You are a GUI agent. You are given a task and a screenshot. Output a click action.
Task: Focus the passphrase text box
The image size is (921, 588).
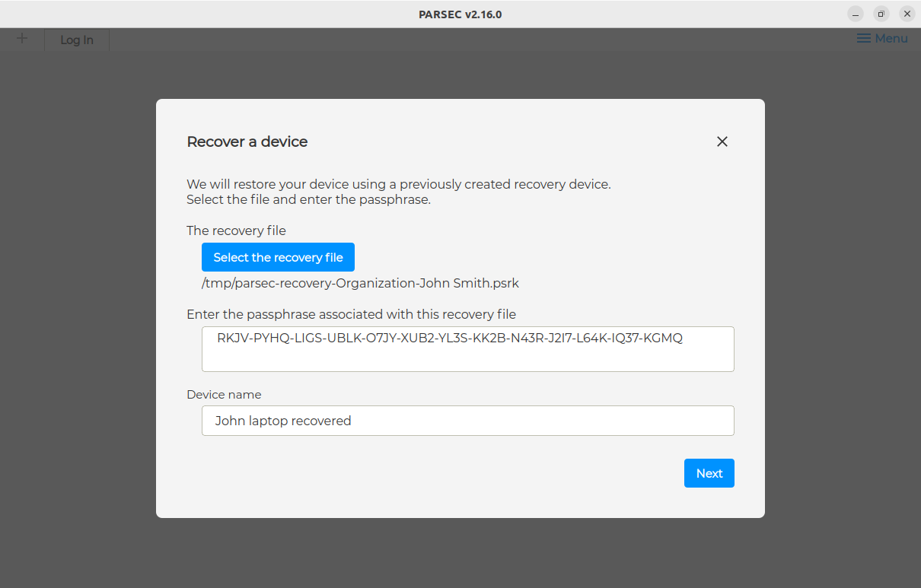tap(468, 349)
